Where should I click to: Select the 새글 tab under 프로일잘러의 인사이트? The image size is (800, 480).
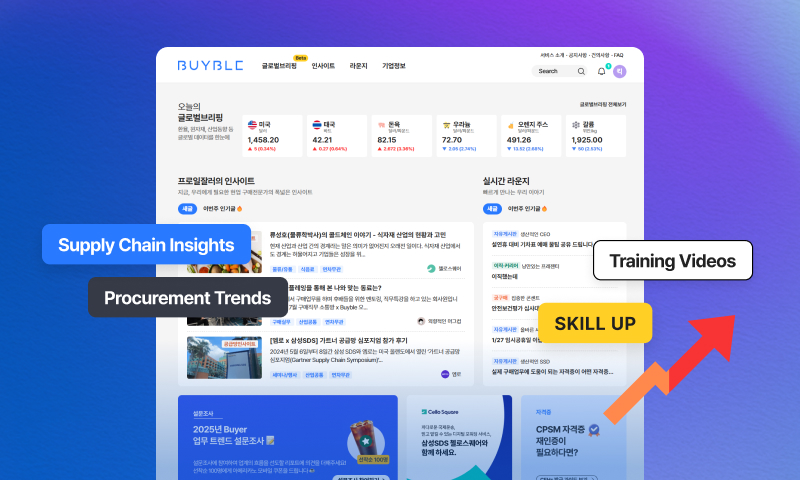click(x=187, y=209)
